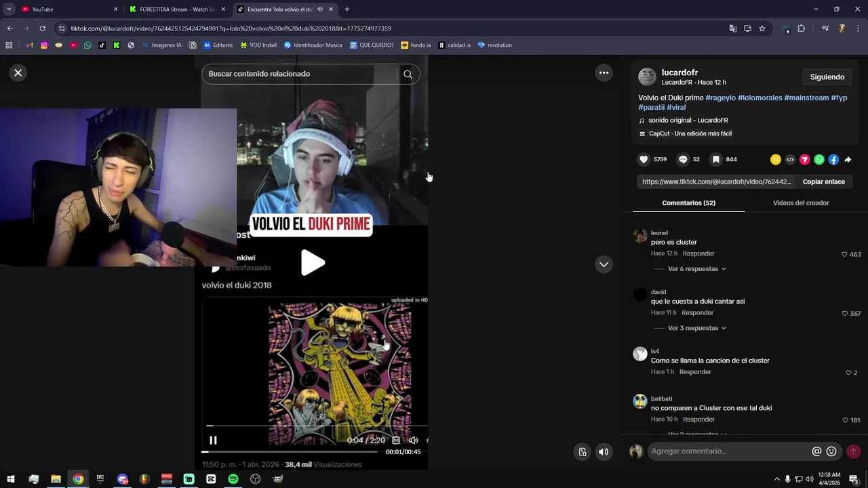The height and width of the screenshot is (488, 868).
Task: Open Discord from the taskbar
Action: [122, 479]
